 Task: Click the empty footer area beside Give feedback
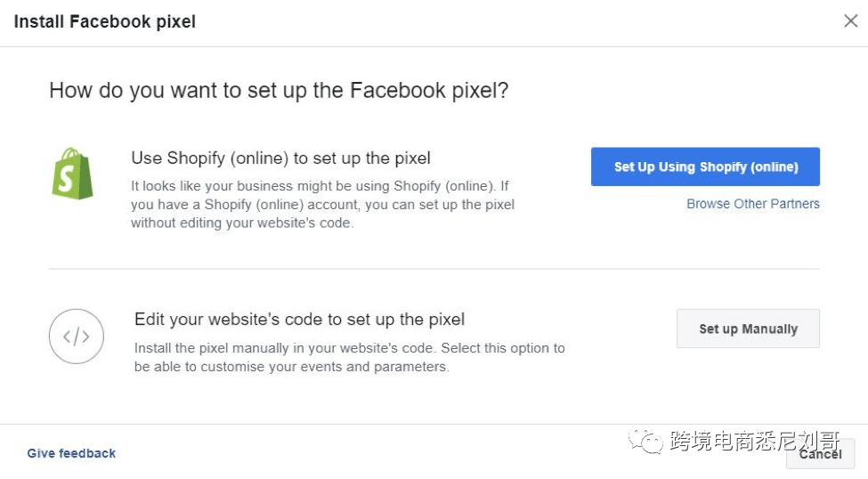365,453
